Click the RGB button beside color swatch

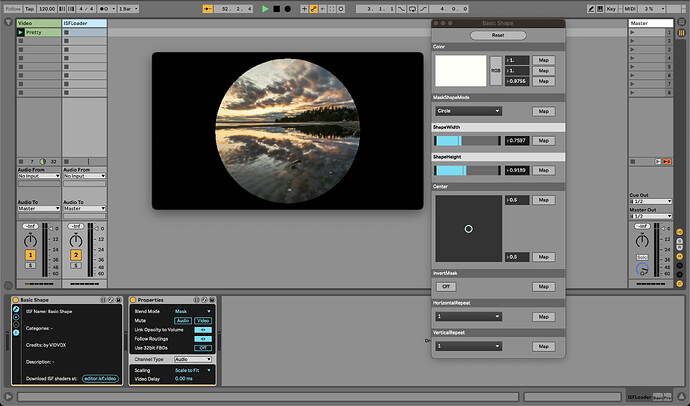tap(495, 70)
